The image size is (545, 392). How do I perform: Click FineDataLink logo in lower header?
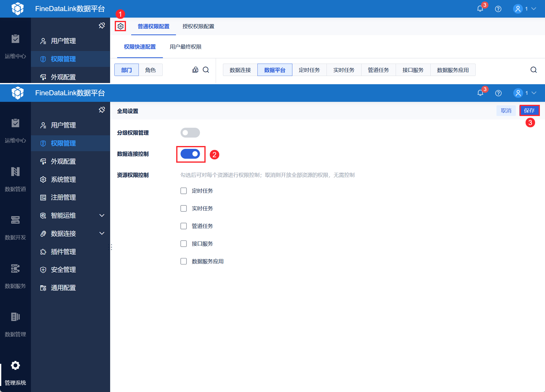point(18,93)
